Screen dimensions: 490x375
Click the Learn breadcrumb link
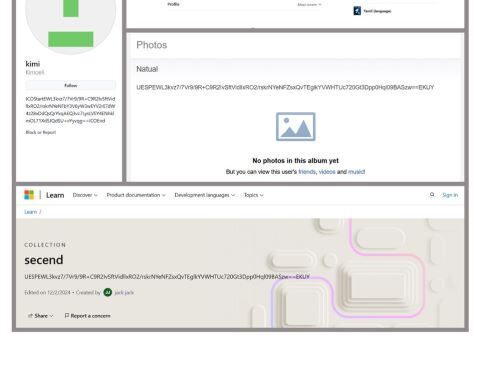point(31,212)
